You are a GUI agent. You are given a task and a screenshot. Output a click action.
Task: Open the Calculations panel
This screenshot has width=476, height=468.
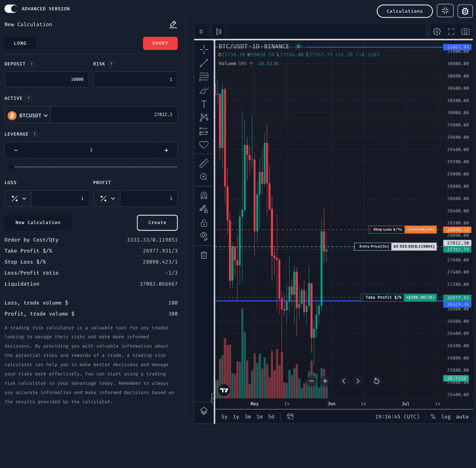point(405,11)
